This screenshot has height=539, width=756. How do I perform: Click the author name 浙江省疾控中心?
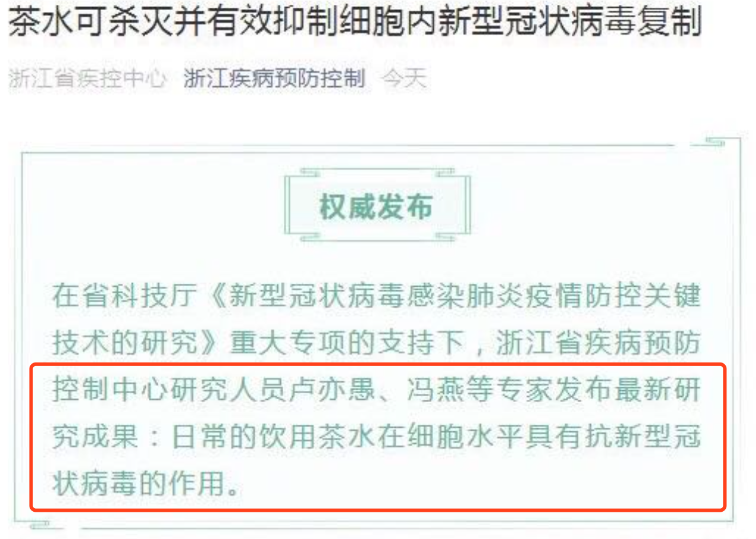88,79
